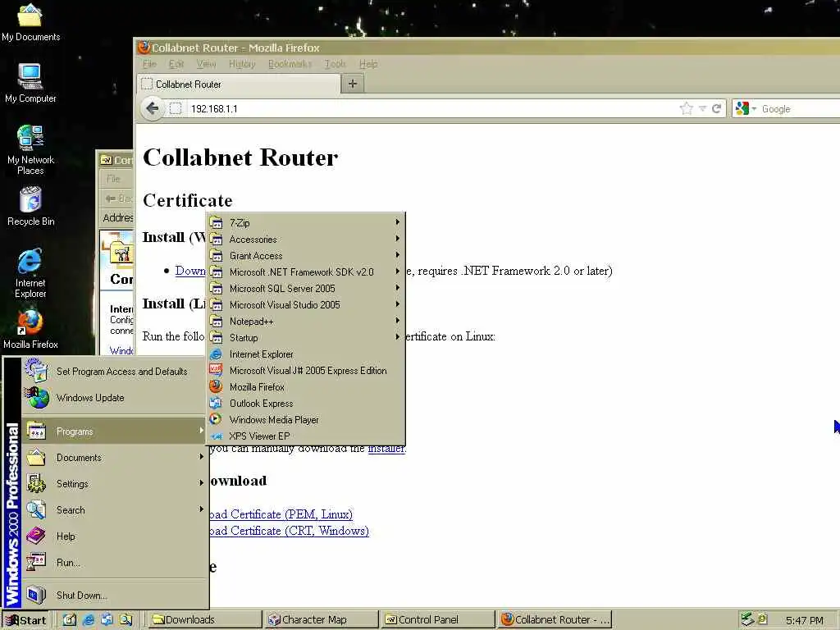Click the reload button in the address bar
Image resolution: width=840 pixels, height=630 pixels.
[716, 109]
